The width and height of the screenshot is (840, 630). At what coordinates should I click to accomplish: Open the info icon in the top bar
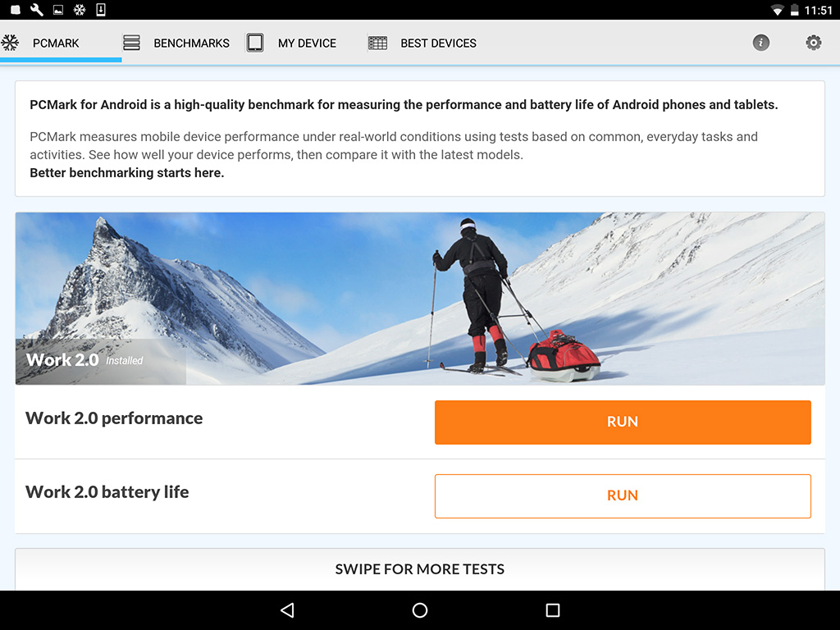tap(760, 43)
